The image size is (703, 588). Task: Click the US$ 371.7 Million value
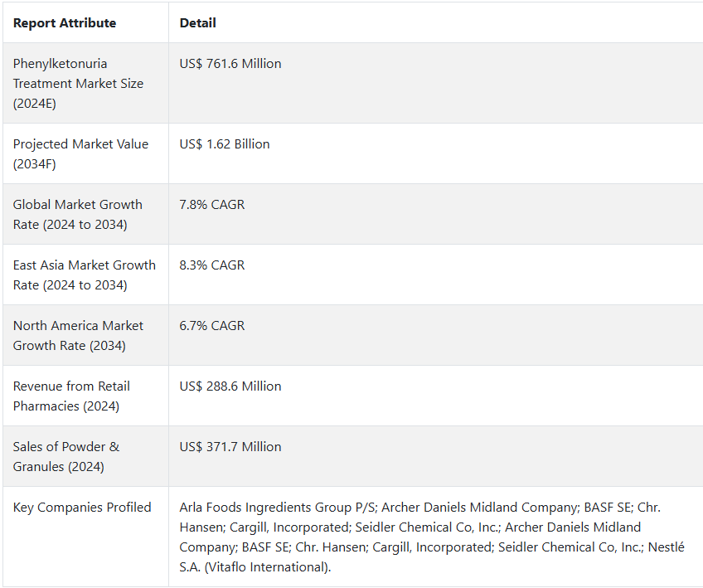pyautogui.click(x=230, y=447)
